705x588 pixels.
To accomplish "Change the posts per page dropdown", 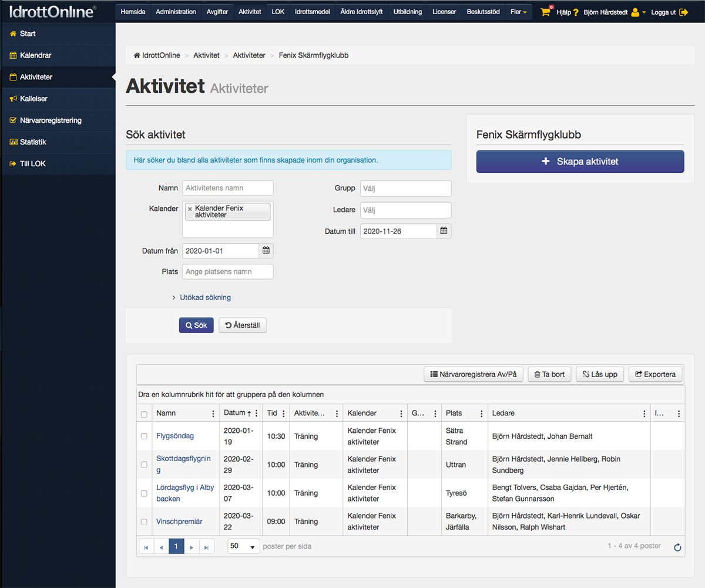I will [244, 546].
